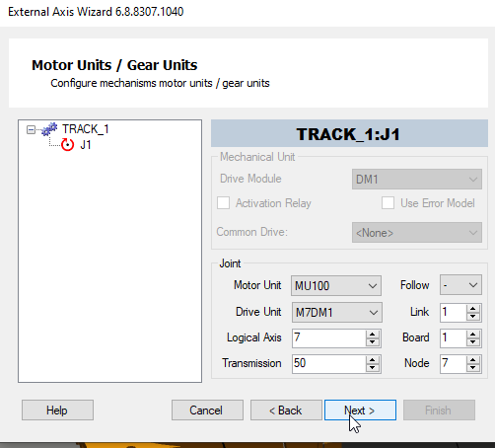Toggle the Activation Relay checkbox
Image resolution: width=495 pixels, height=448 pixels.
[x=223, y=203]
